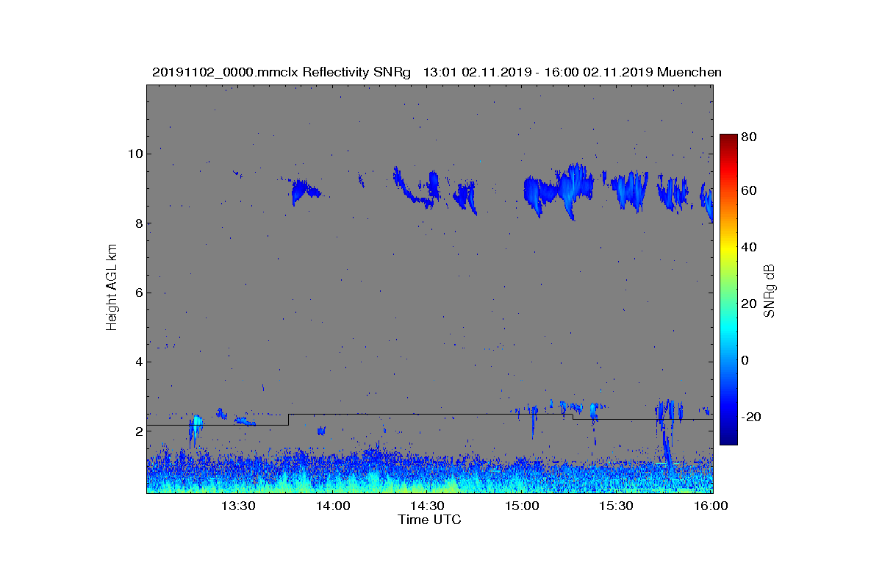Click the 14:30 time tick label
The width and height of the screenshot is (882, 588).
[427, 506]
